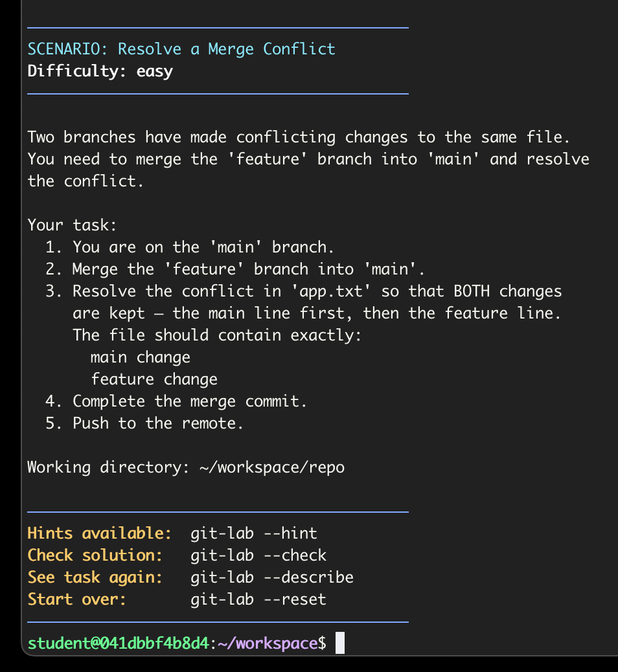Click the 'git-lab --reset' command text

258,599
